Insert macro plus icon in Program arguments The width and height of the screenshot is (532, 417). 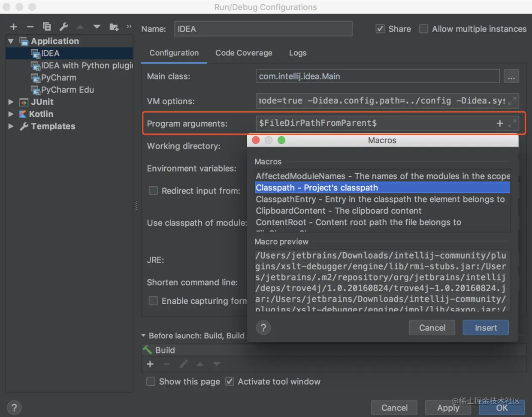500,124
